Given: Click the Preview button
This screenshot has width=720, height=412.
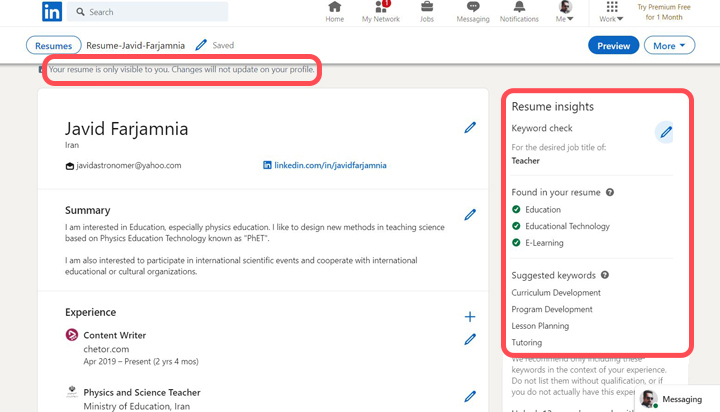Looking at the screenshot, I should click(613, 45).
